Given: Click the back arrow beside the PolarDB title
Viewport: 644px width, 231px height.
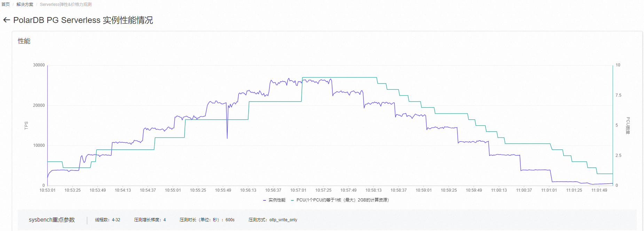Looking at the screenshot, I should click(6, 20).
